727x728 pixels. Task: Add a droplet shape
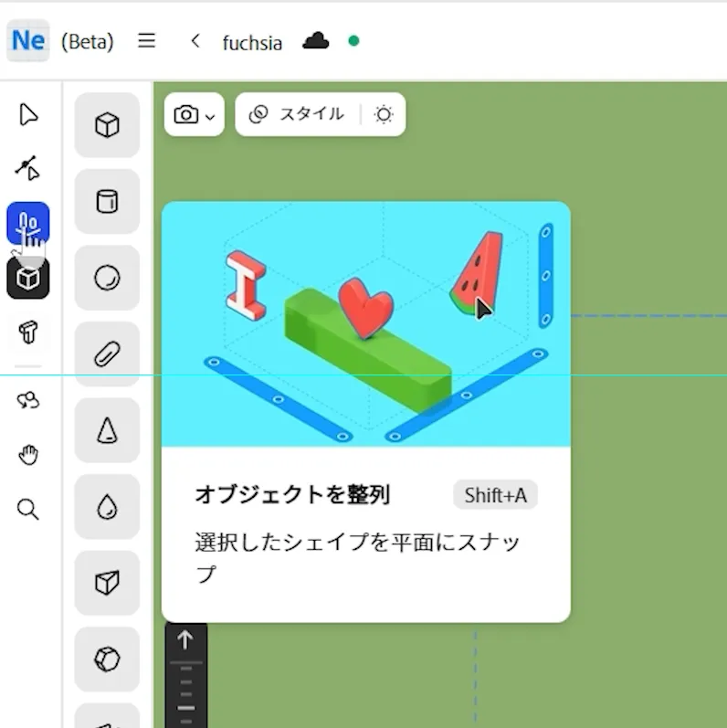tap(107, 507)
